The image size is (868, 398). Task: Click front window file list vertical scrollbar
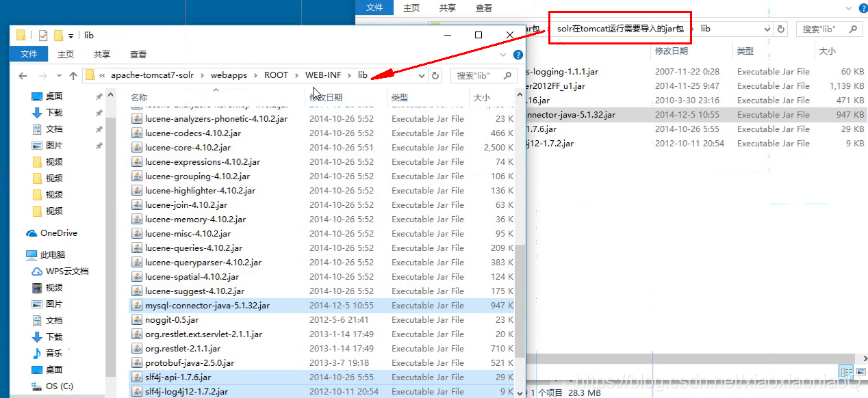click(x=520, y=301)
